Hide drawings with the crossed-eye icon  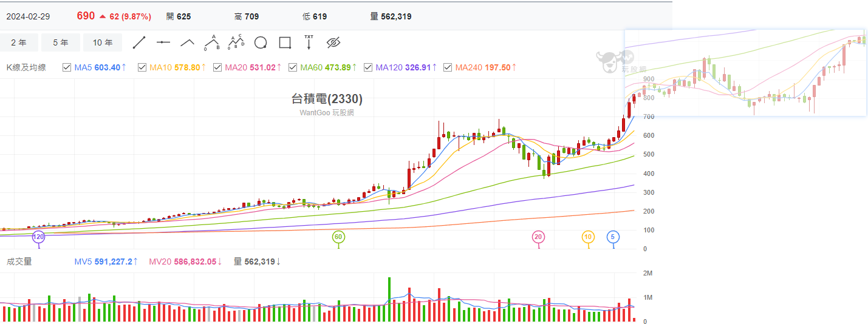(333, 42)
